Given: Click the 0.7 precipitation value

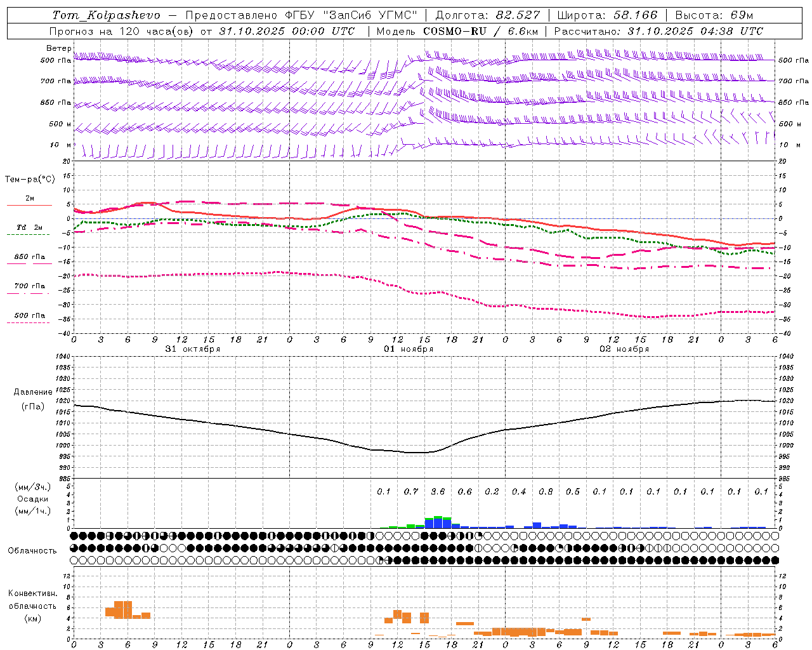Looking at the screenshot, I should [411, 492].
